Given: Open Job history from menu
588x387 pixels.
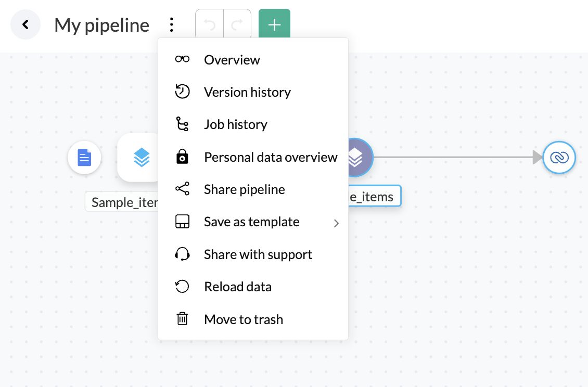Looking at the screenshot, I should (235, 124).
